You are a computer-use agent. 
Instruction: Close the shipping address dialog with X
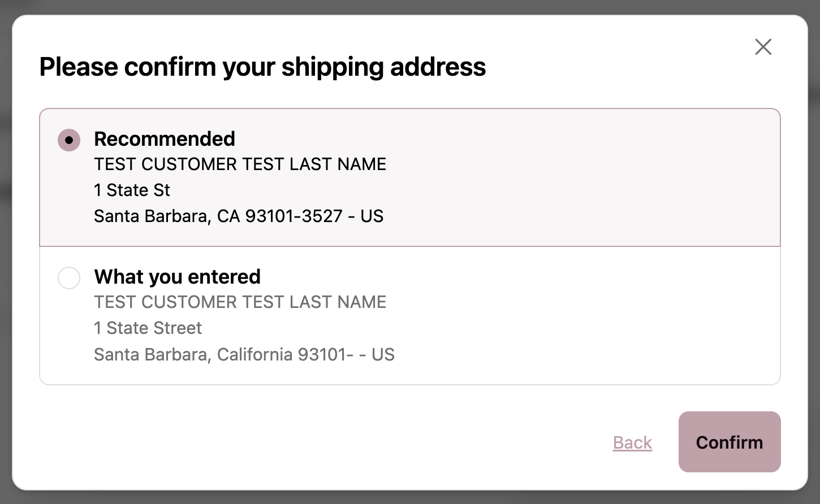point(763,47)
